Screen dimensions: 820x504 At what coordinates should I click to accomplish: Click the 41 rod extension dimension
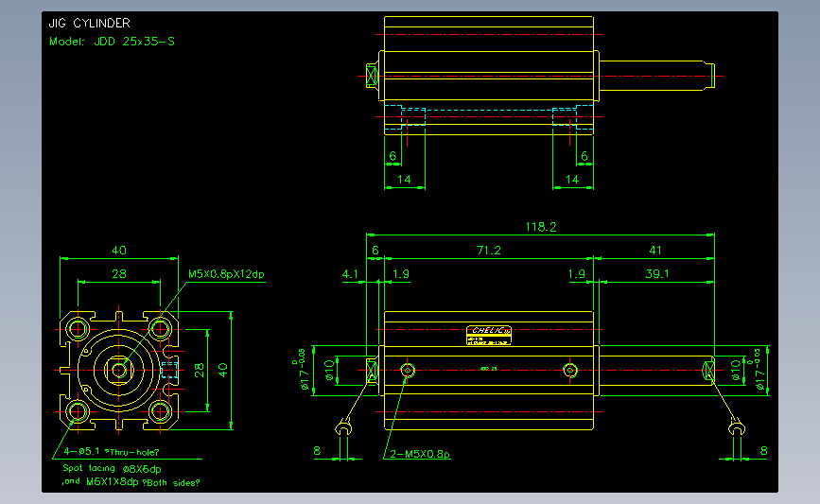pos(655,251)
